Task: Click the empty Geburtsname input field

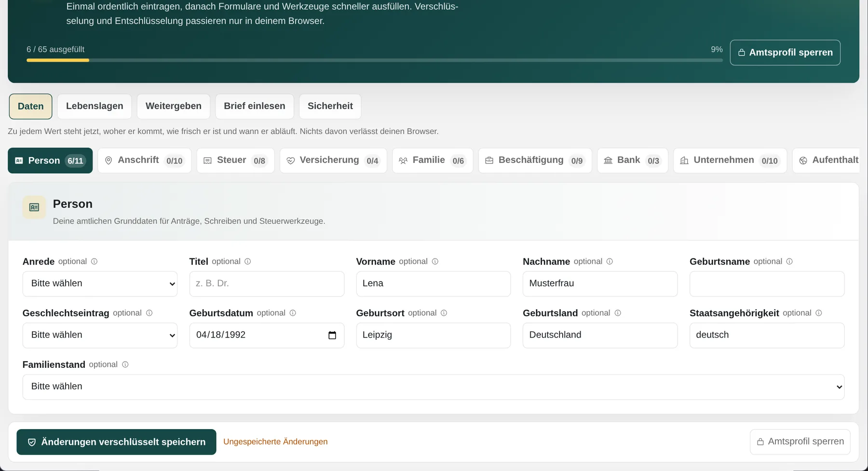Action: point(767,283)
